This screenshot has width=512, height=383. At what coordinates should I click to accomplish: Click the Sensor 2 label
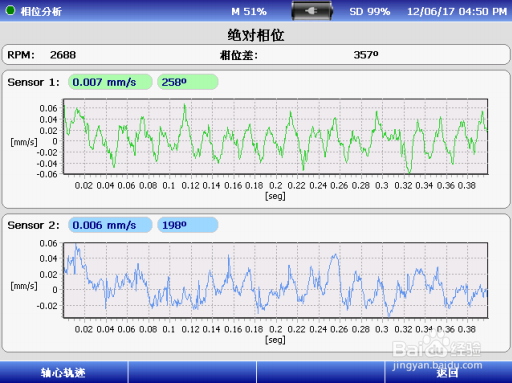pyautogui.click(x=33, y=225)
